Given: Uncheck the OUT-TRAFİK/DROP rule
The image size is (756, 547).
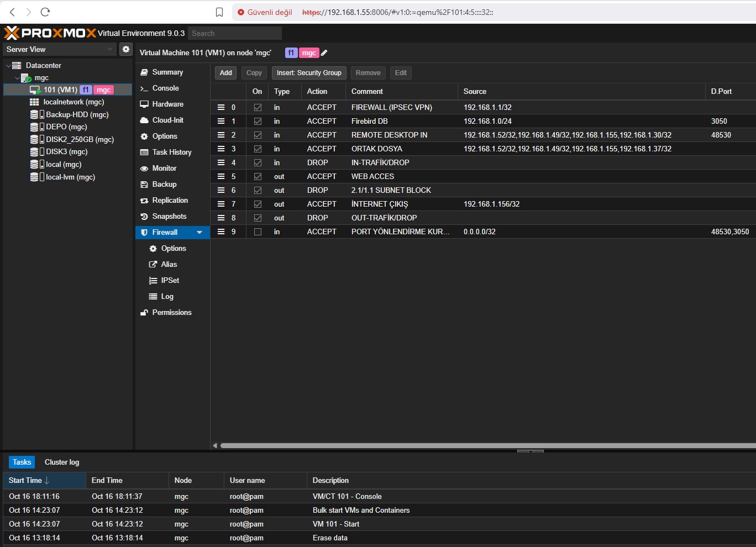Looking at the screenshot, I should pyautogui.click(x=258, y=218).
